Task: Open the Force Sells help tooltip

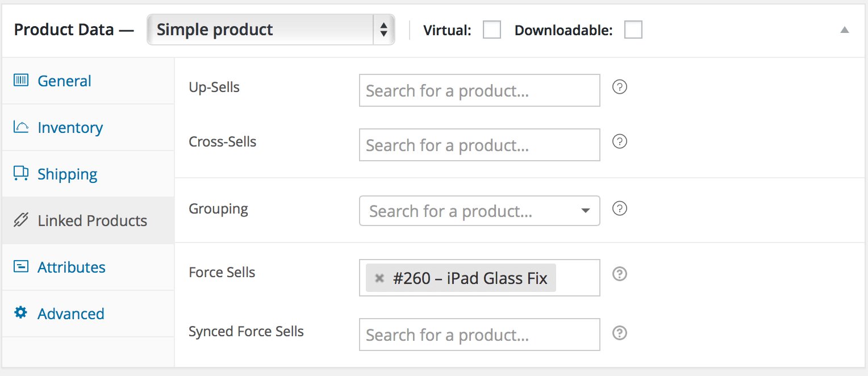Action: (619, 274)
